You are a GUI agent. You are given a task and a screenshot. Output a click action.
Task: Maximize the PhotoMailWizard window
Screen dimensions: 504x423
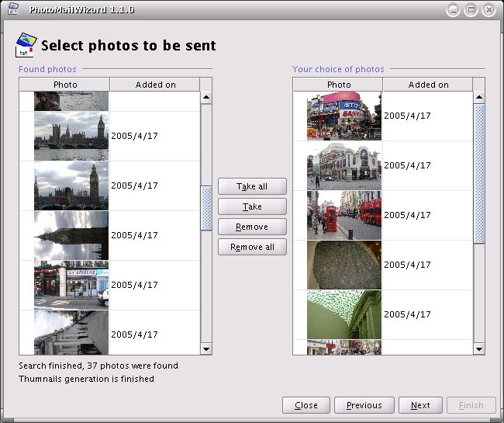471,10
